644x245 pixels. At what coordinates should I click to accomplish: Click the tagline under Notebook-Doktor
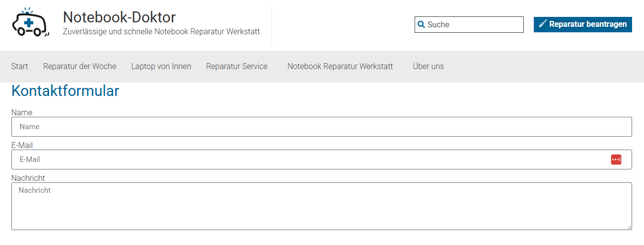coord(161,32)
